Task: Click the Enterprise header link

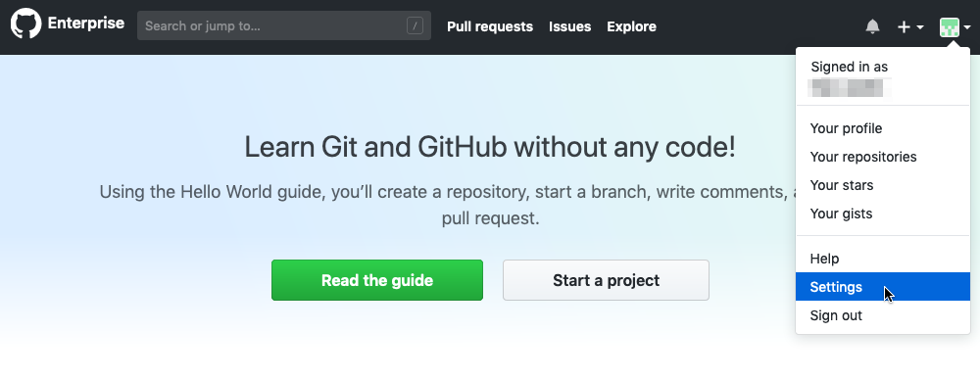Action: tap(85, 24)
